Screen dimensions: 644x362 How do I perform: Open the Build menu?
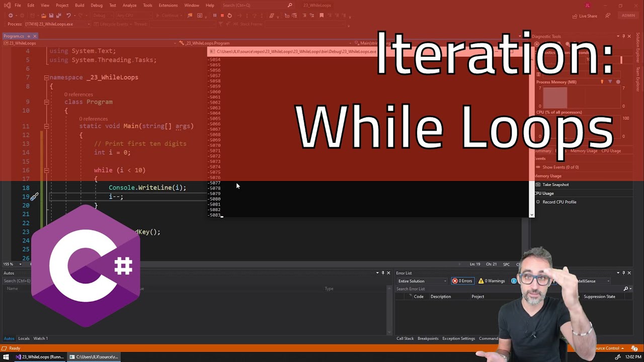[79, 6]
